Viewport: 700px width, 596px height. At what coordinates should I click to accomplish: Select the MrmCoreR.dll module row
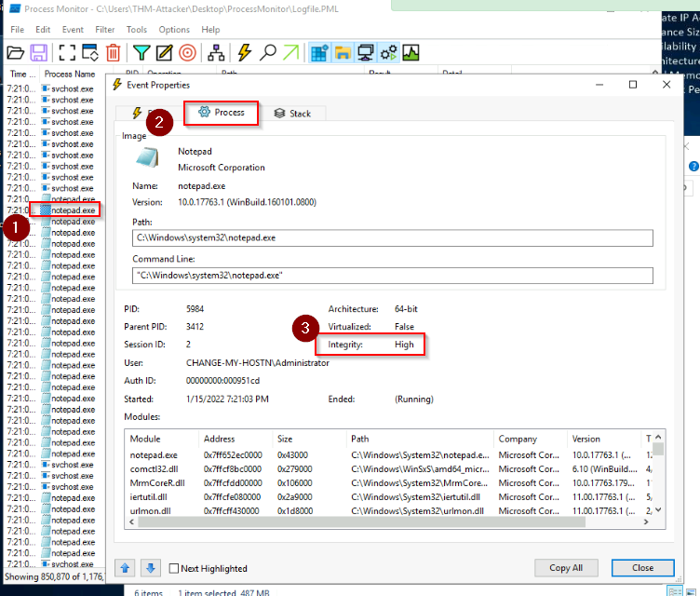tap(388, 483)
